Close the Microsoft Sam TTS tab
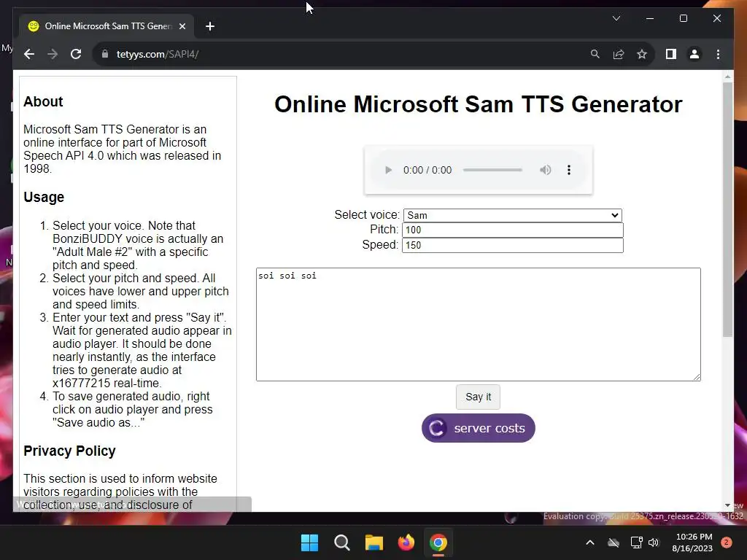Image resolution: width=747 pixels, height=560 pixels. click(x=182, y=26)
